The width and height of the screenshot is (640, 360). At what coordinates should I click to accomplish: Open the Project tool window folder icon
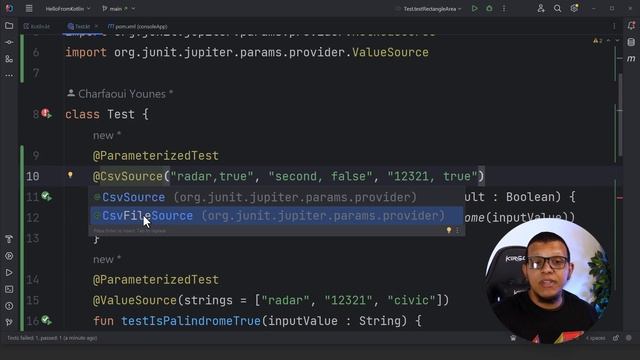tap(9, 26)
